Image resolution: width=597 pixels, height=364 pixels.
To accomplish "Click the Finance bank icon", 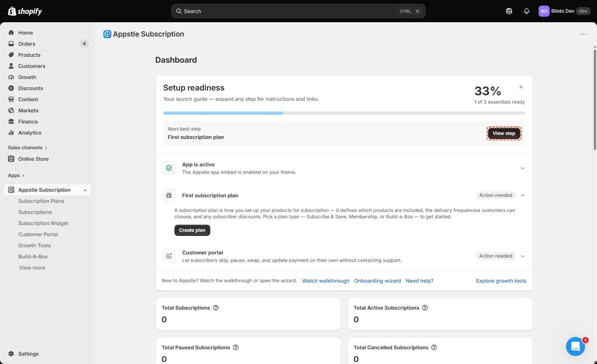I will [x=11, y=121].
